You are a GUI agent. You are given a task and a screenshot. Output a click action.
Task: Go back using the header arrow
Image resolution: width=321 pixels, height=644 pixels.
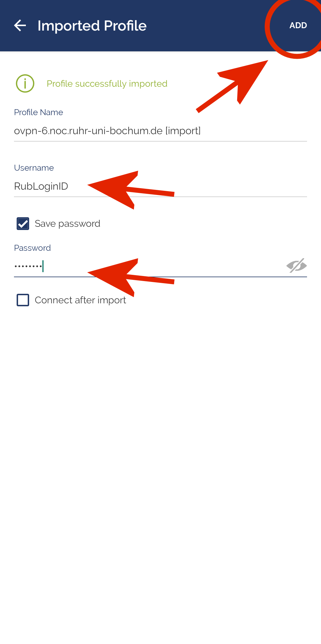[x=20, y=26]
